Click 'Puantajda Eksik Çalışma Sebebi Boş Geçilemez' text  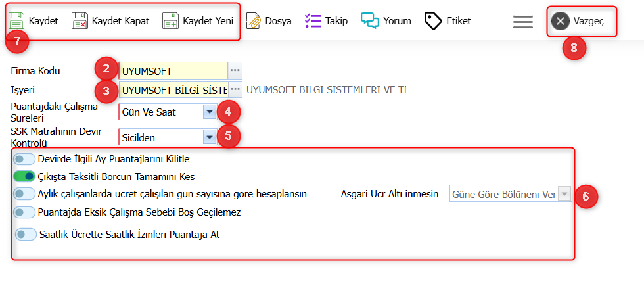point(139,212)
